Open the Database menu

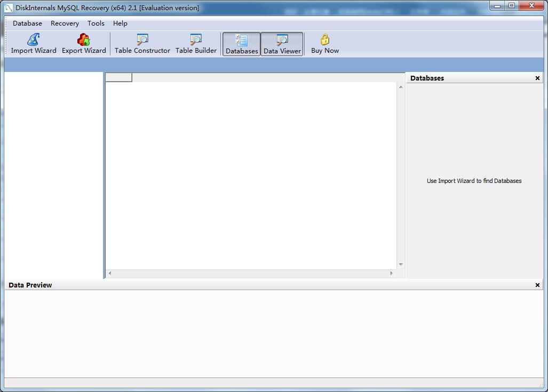(x=27, y=23)
